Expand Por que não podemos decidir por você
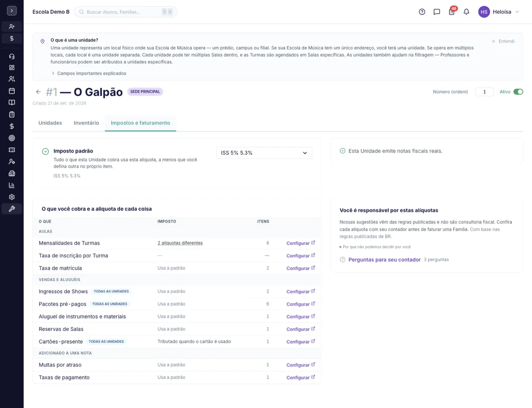Viewport: 532px width, 408px height. coord(375,247)
